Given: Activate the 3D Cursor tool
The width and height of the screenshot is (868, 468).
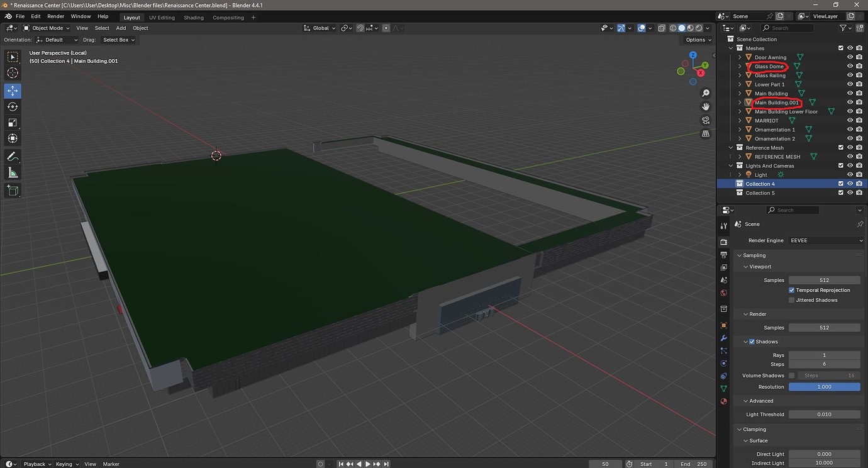Looking at the screenshot, I should tap(13, 73).
